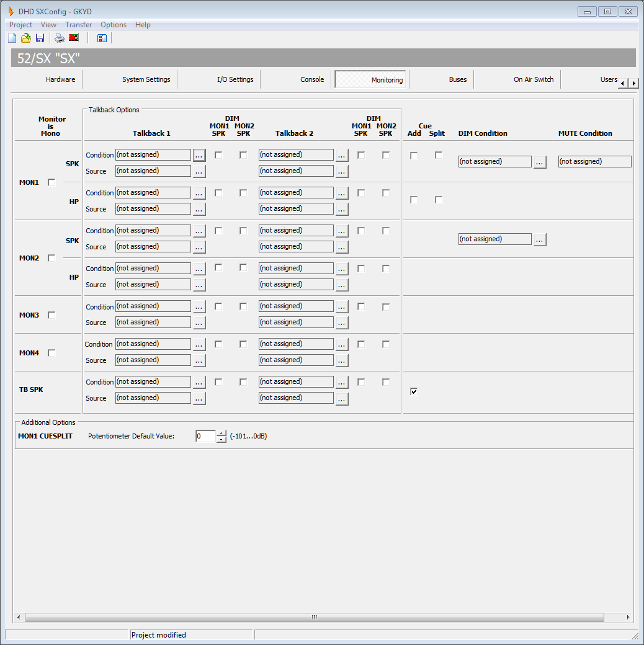The image size is (644, 645).
Task: Click the MUTE Condition field for MON1
Action: point(594,161)
